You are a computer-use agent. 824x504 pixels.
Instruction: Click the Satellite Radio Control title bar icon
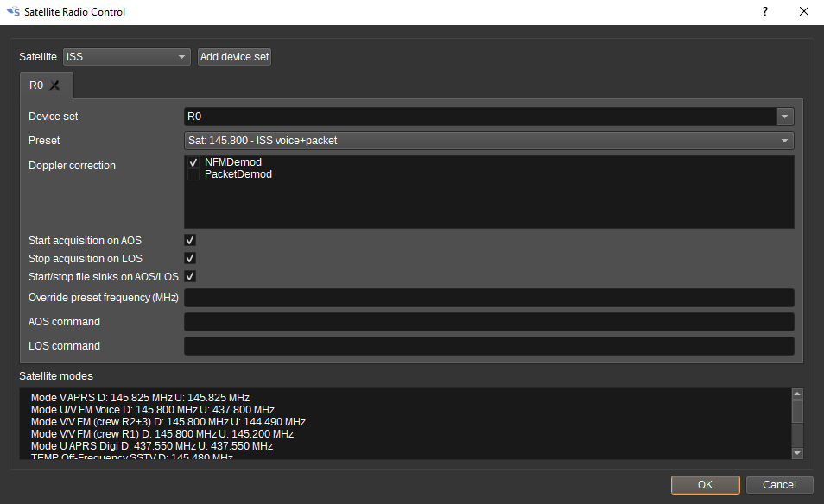point(13,11)
